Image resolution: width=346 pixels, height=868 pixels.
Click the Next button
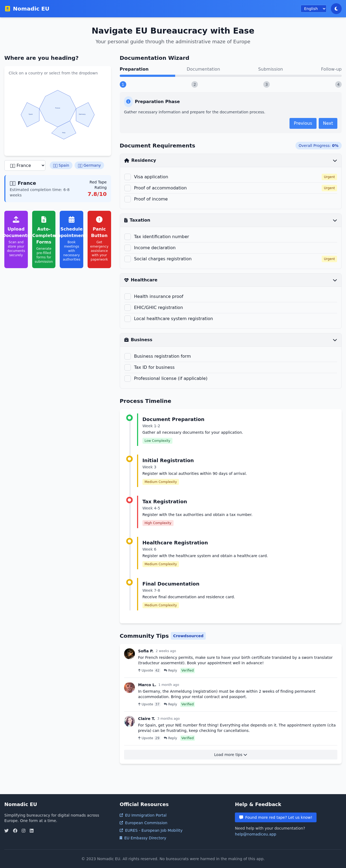[x=328, y=123]
